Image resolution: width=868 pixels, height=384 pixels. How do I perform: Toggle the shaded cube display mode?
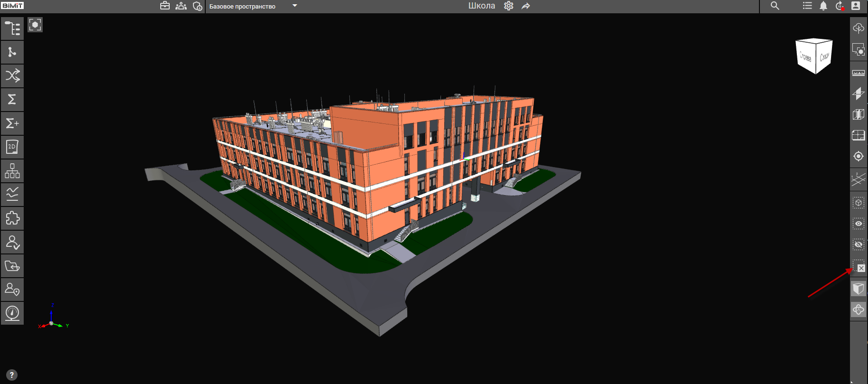859,289
